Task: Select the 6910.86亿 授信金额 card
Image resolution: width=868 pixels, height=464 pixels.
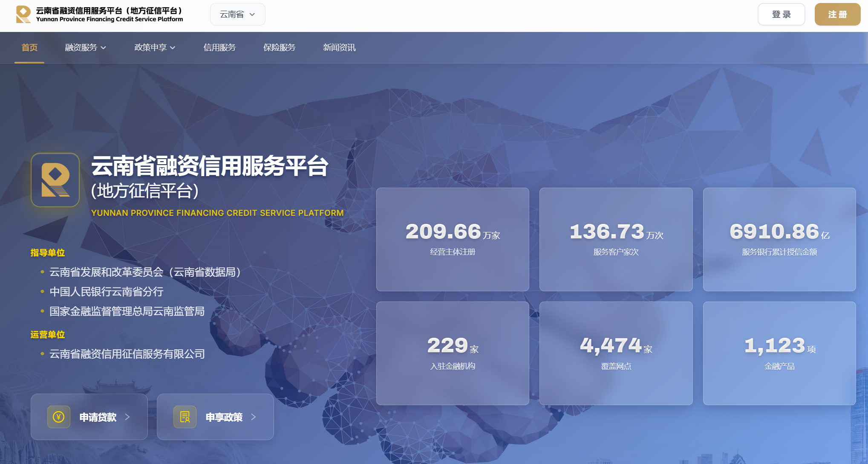Action: tap(779, 240)
